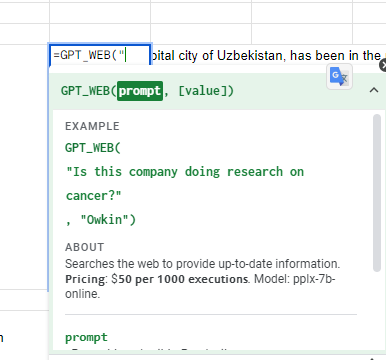Click the GPT_WEB function name in signature
This screenshot has width=386, height=360.
[85, 91]
